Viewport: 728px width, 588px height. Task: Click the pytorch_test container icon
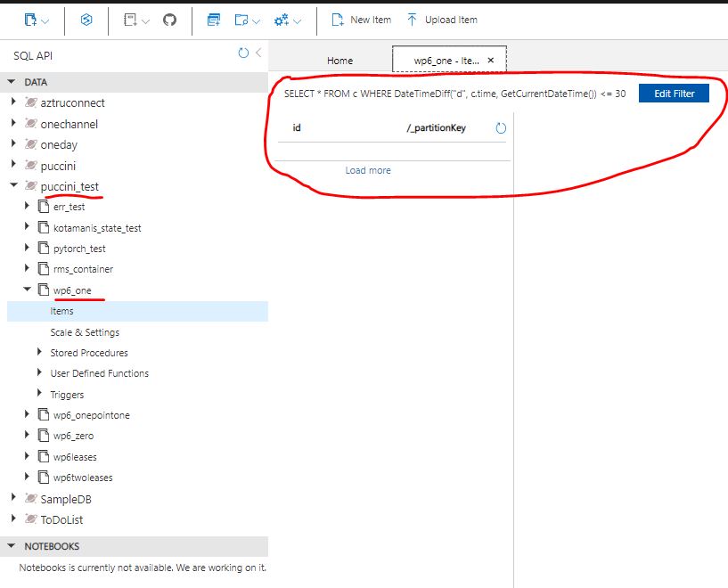(43, 248)
